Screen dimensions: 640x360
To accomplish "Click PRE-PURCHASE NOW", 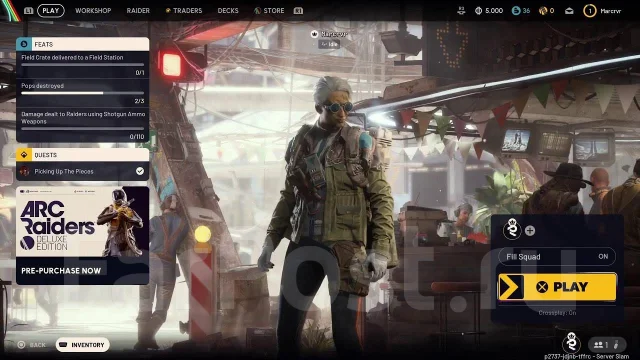I will click(x=61, y=271).
